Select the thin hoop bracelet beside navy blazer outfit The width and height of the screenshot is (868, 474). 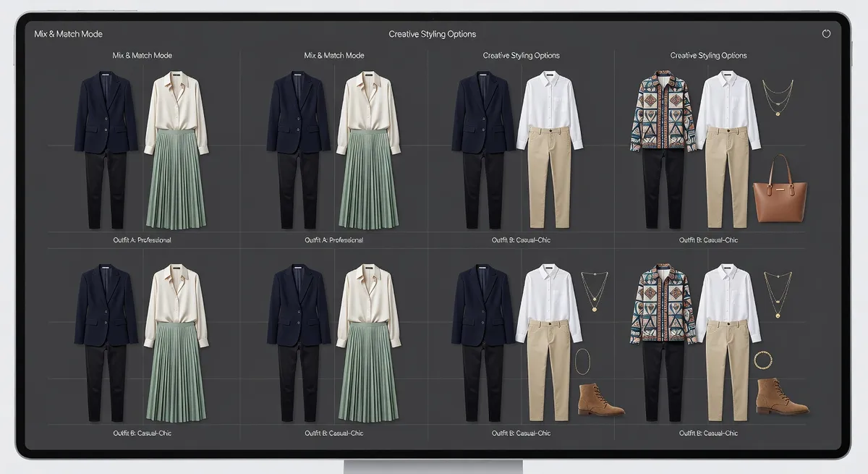point(583,360)
